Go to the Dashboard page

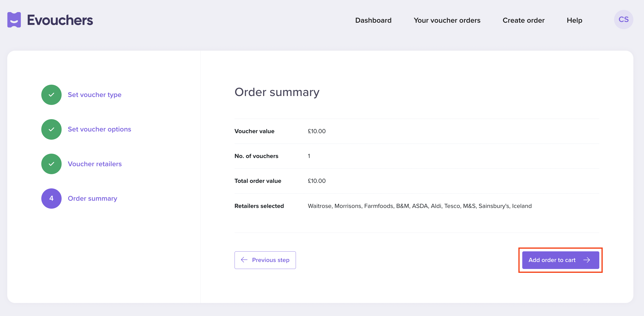pyautogui.click(x=373, y=20)
